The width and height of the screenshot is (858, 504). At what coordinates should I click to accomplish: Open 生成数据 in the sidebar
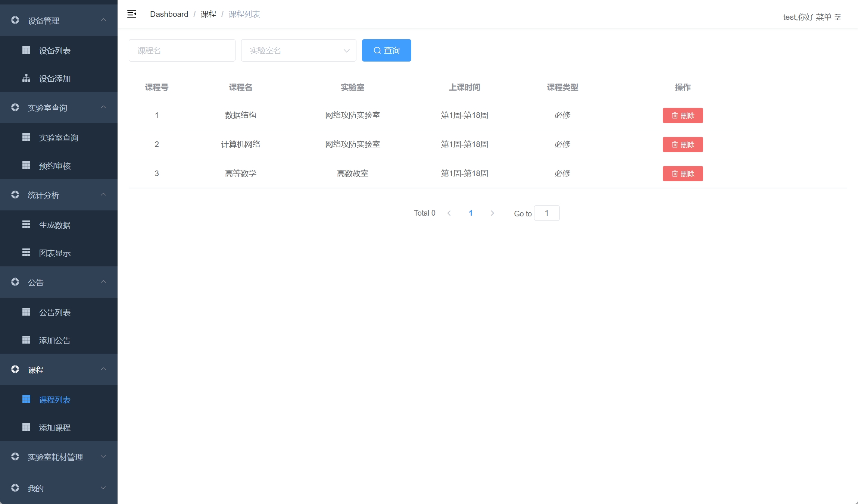click(55, 225)
